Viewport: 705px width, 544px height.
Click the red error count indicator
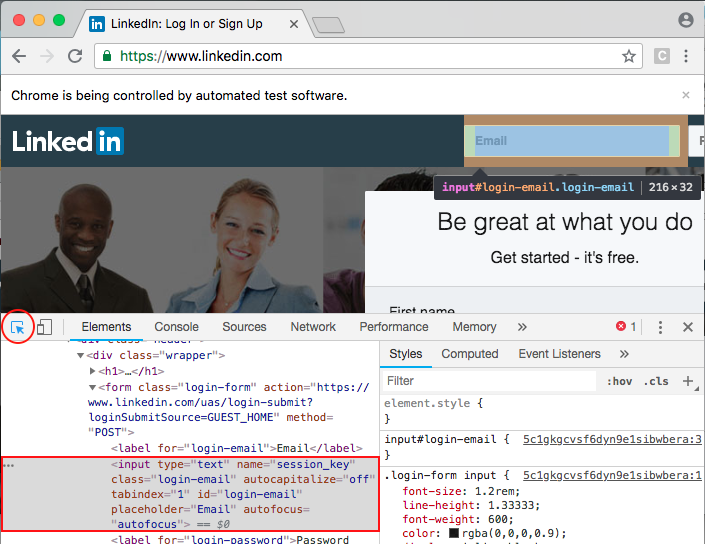(x=626, y=326)
